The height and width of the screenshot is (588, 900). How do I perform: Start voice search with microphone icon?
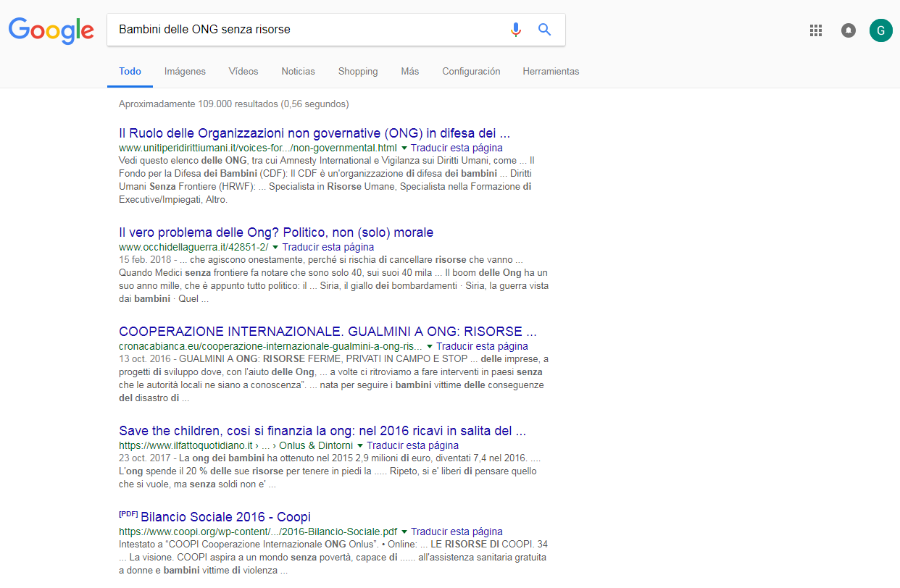point(516,30)
